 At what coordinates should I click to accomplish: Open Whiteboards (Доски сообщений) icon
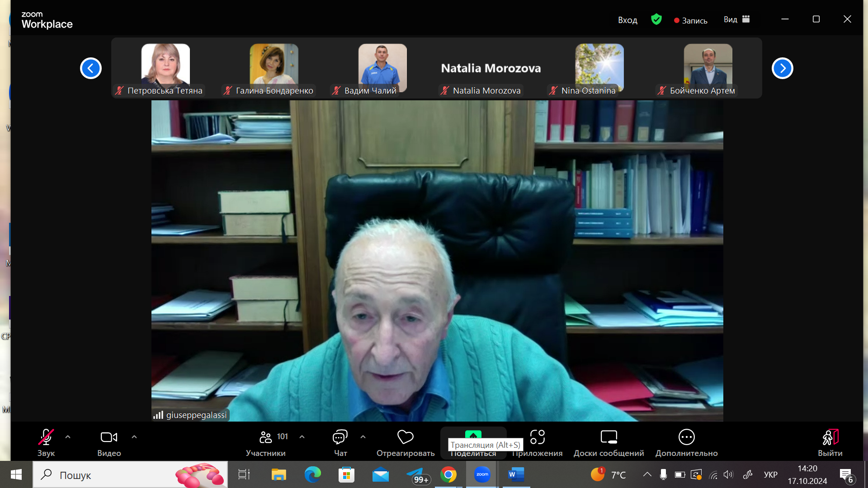609,437
